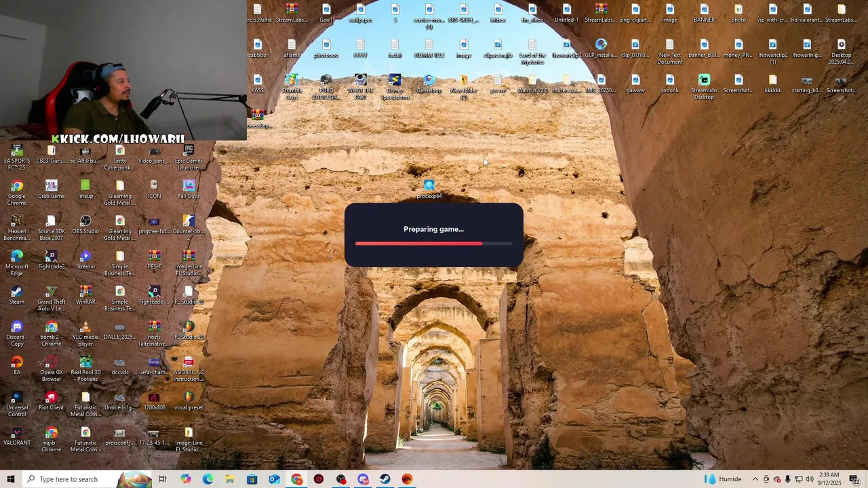Select the OBS Studio desktop icon
Screen dimensions: 868x488
(x=85, y=225)
